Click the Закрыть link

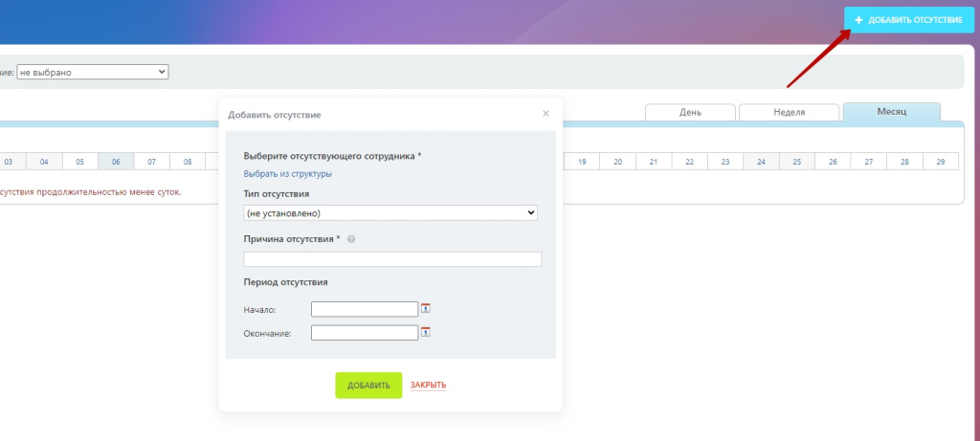(x=428, y=386)
